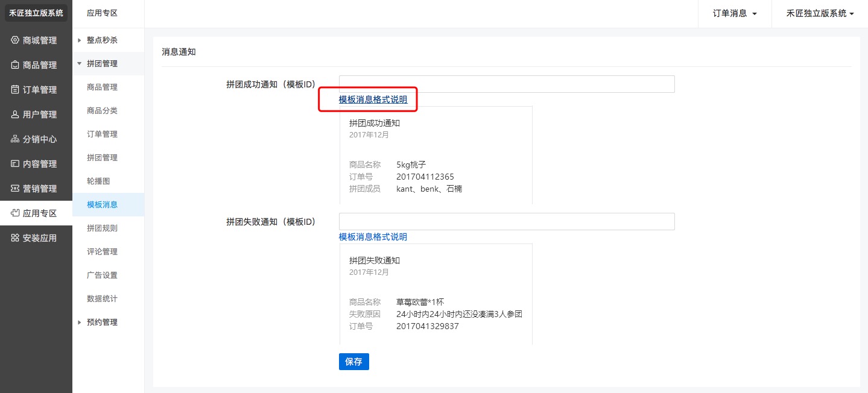Open 模板消息格式说明 link under 拼团失败通知

pyautogui.click(x=373, y=237)
